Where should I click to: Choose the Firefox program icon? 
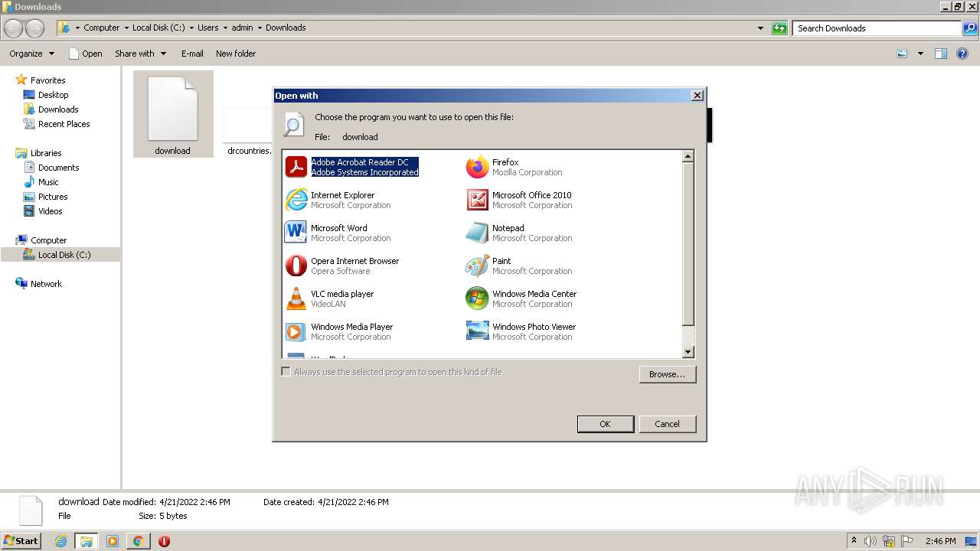[x=477, y=167]
